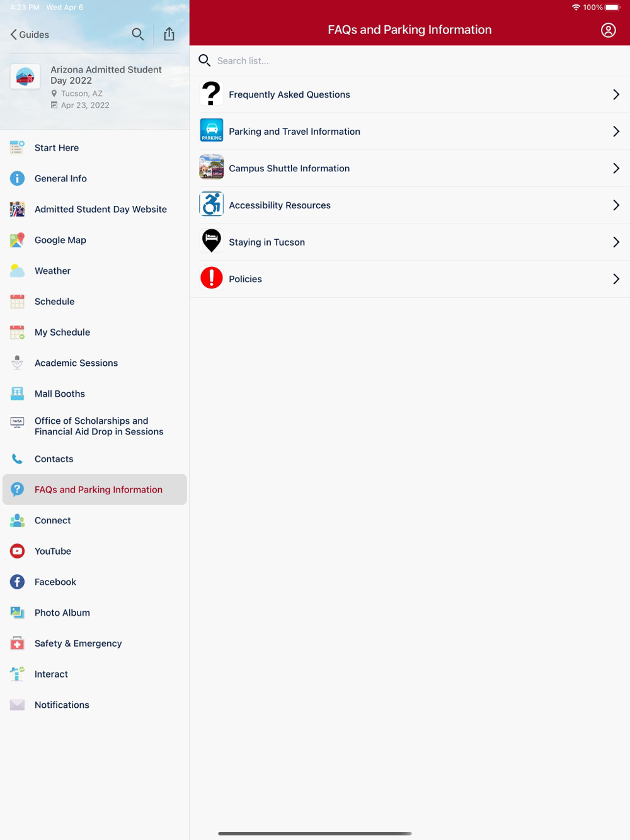Click the Campus Shuttle photo thumbnail
The image size is (630, 840).
click(212, 167)
